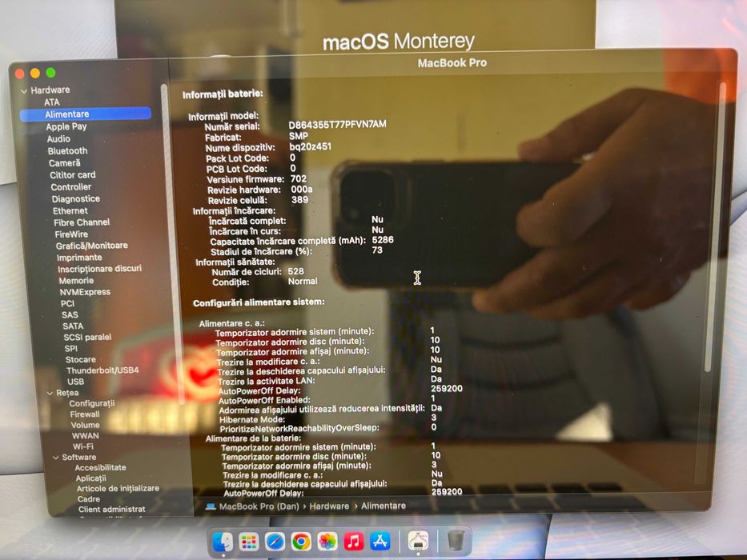
Task: Select Memorie in the sidebar
Action: [x=76, y=281]
